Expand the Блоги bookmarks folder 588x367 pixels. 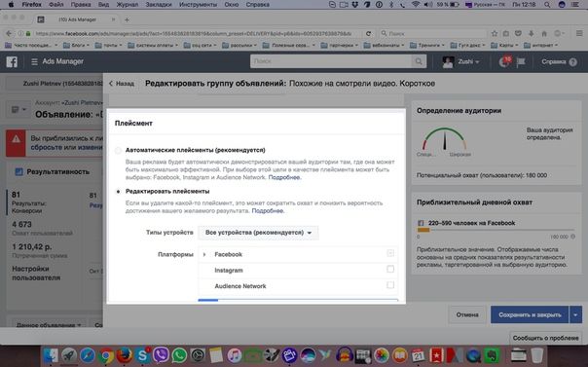(76, 46)
